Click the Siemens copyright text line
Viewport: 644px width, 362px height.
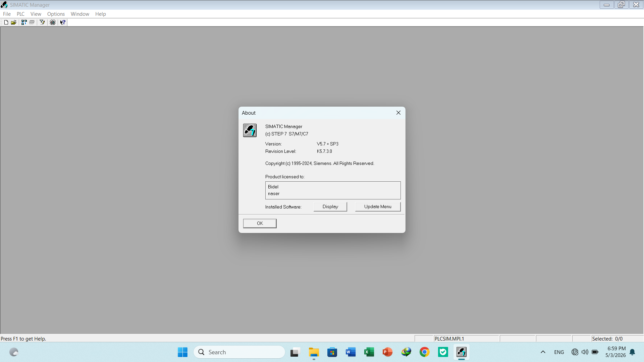320,163
